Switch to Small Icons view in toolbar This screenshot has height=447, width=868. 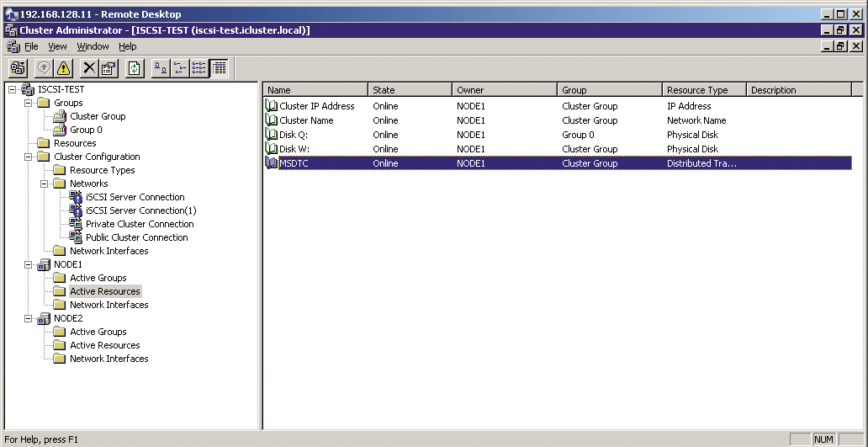pos(179,68)
